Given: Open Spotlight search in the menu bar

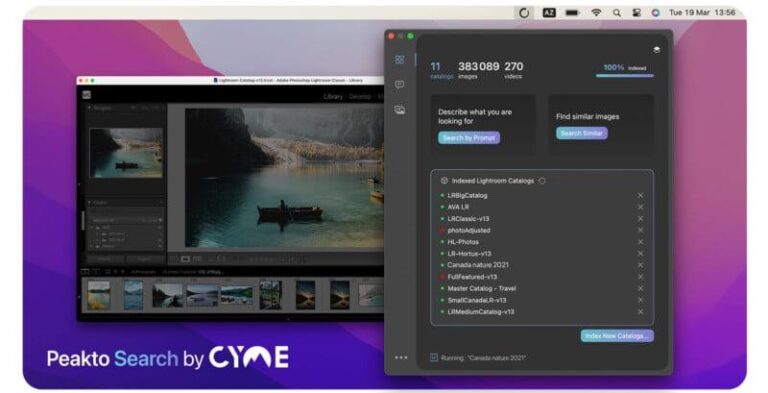Looking at the screenshot, I should tap(617, 13).
